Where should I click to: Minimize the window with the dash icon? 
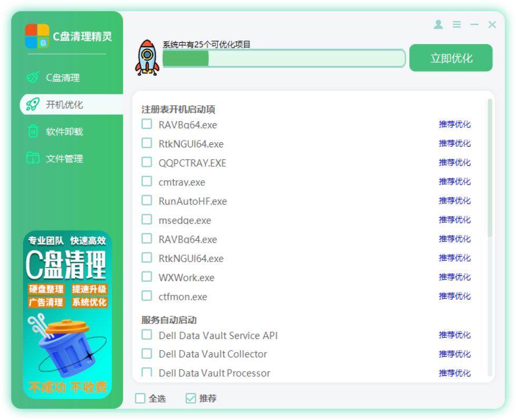click(474, 24)
